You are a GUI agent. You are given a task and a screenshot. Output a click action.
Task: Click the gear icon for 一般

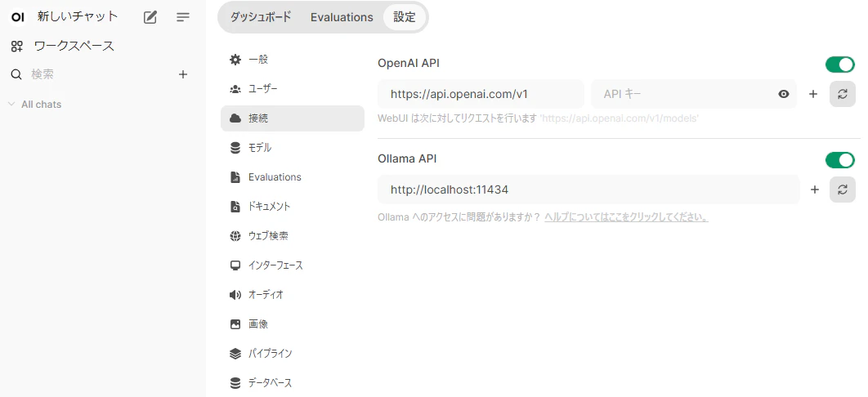click(235, 60)
